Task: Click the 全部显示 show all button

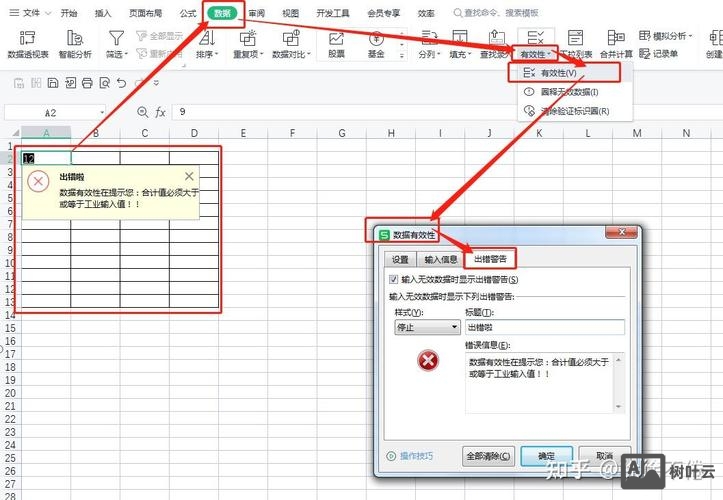Action: (x=160, y=36)
